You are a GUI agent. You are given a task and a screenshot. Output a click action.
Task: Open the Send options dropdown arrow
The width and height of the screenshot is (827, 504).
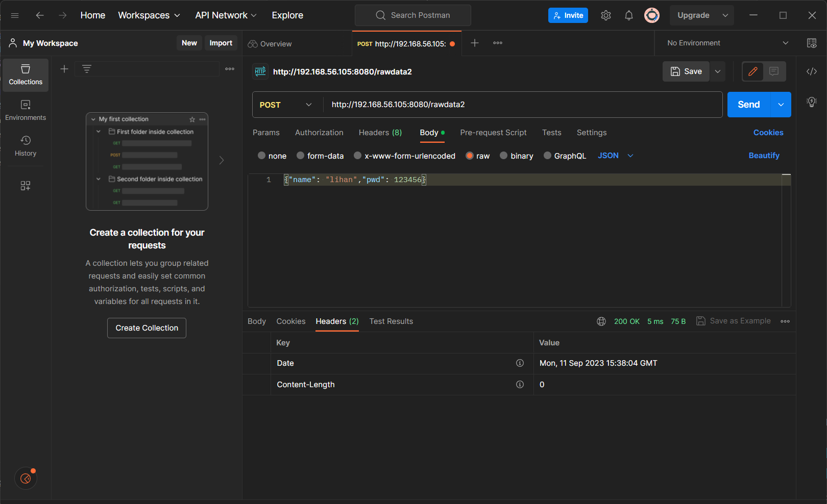tap(781, 105)
